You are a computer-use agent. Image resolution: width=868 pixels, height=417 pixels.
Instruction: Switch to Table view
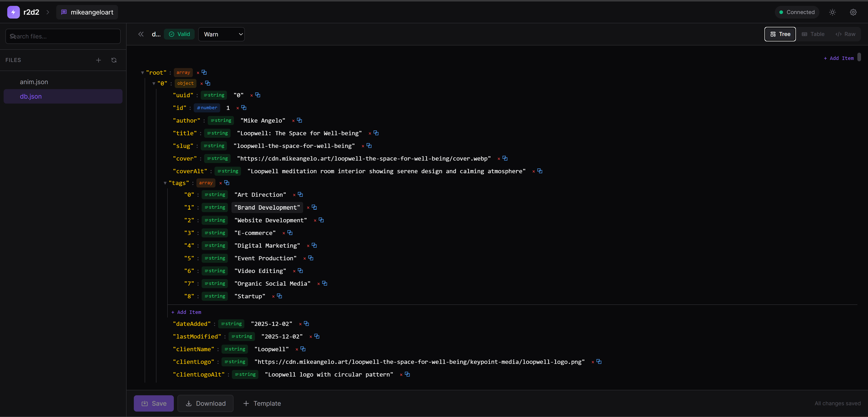tap(813, 34)
